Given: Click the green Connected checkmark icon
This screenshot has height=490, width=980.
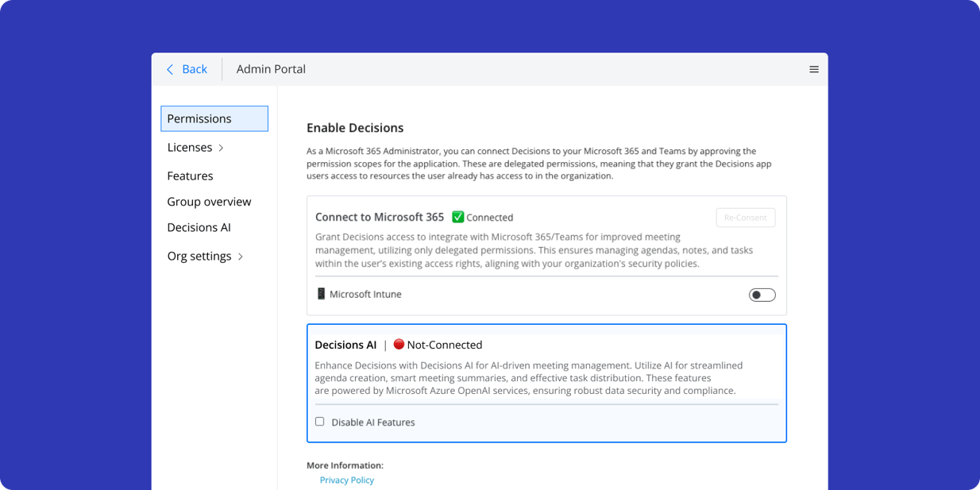Looking at the screenshot, I should (x=458, y=217).
